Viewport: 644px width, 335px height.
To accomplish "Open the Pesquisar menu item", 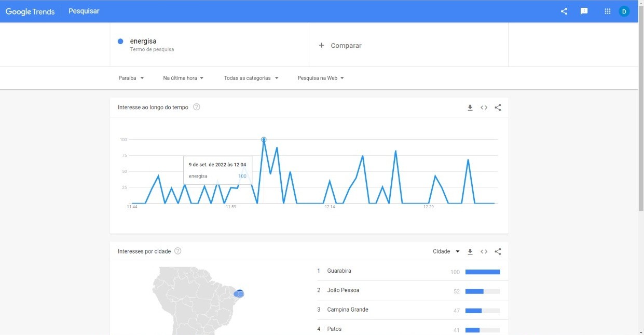I will click(x=84, y=10).
